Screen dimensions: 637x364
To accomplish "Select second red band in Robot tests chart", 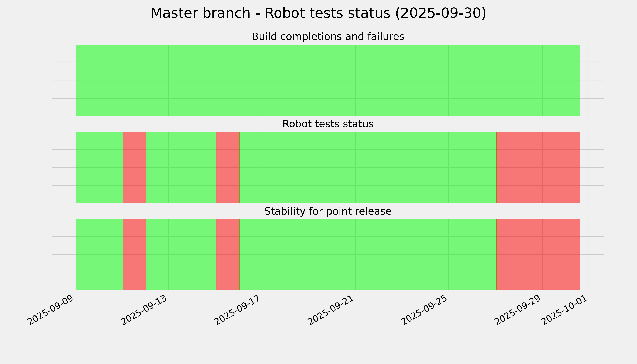I will click(228, 167).
